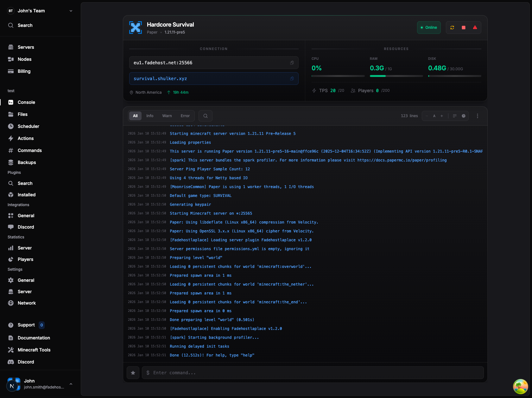
Task: Click the Online status badge
Action: coord(429,28)
